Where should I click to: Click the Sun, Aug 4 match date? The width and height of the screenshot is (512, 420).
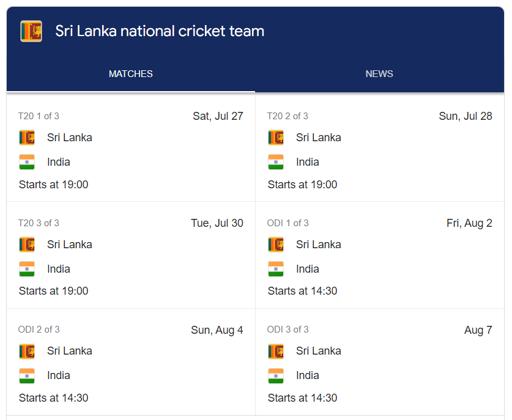217,330
